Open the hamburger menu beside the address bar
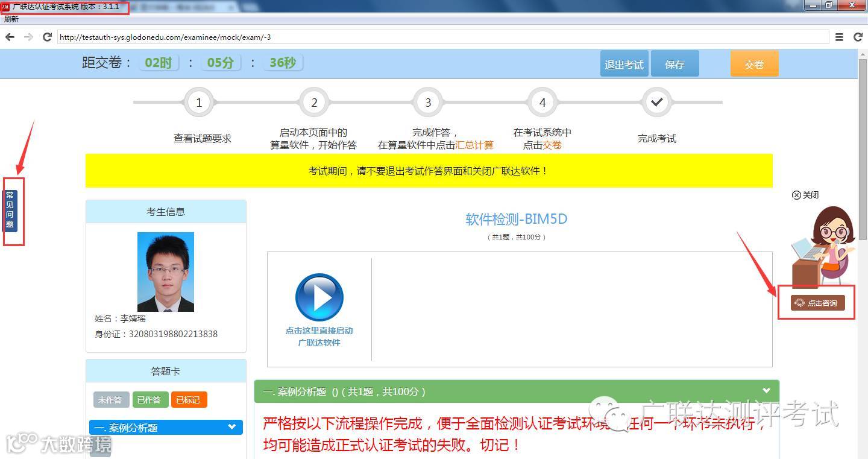 [x=839, y=37]
